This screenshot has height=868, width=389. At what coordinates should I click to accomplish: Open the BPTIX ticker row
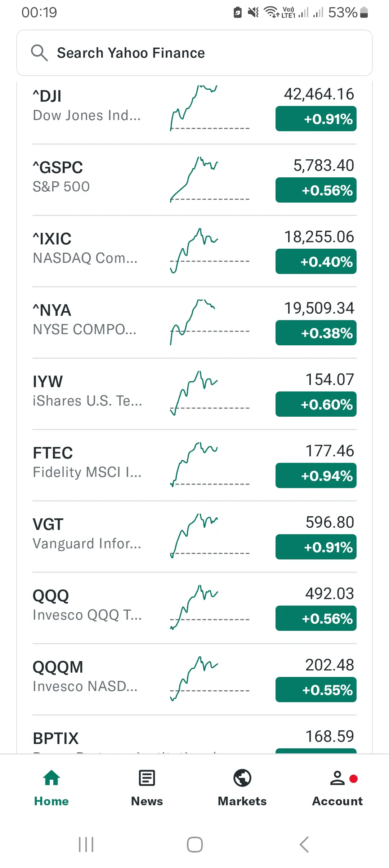(x=194, y=735)
